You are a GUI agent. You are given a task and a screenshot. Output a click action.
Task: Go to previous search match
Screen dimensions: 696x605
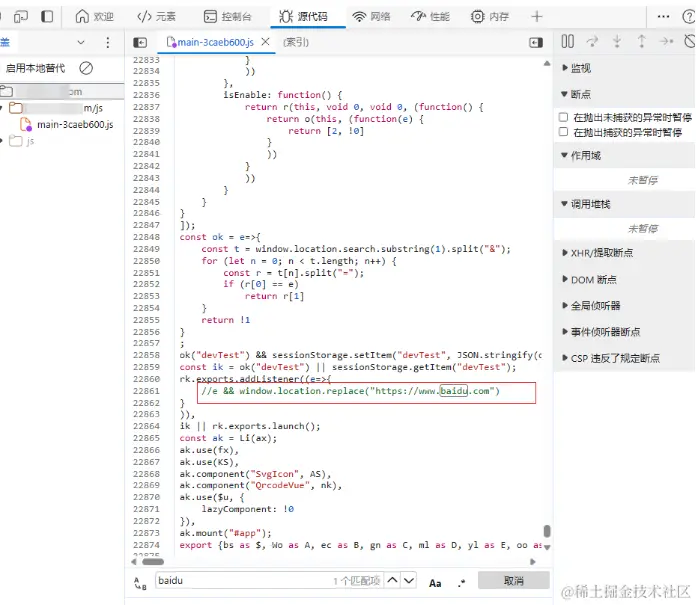coord(392,580)
